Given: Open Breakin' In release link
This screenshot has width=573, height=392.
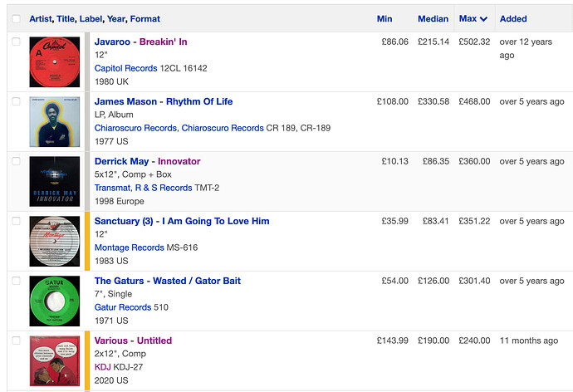Looking at the screenshot, I should (x=163, y=42).
